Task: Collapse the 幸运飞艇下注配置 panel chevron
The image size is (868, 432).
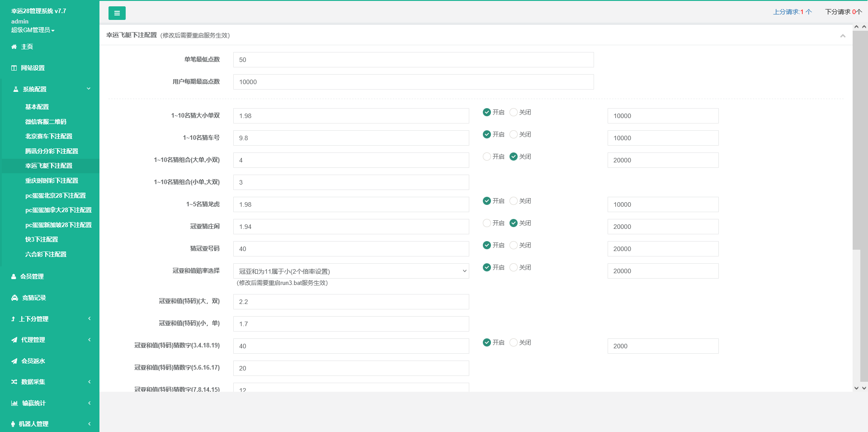Action: pyautogui.click(x=843, y=36)
